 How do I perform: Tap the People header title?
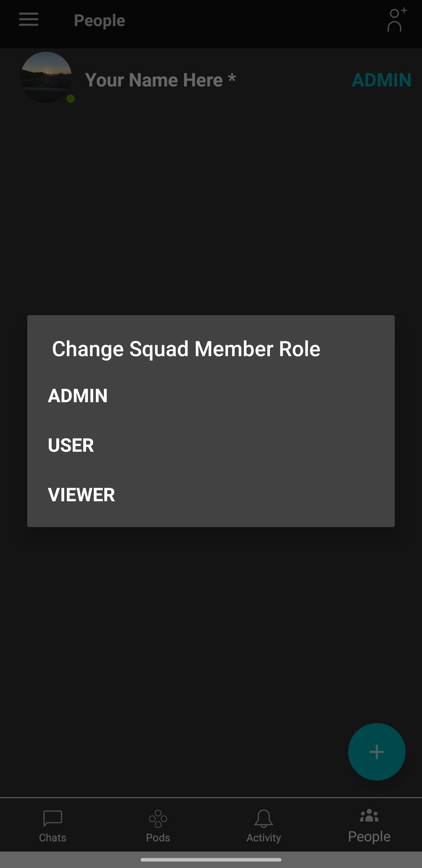point(99,21)
